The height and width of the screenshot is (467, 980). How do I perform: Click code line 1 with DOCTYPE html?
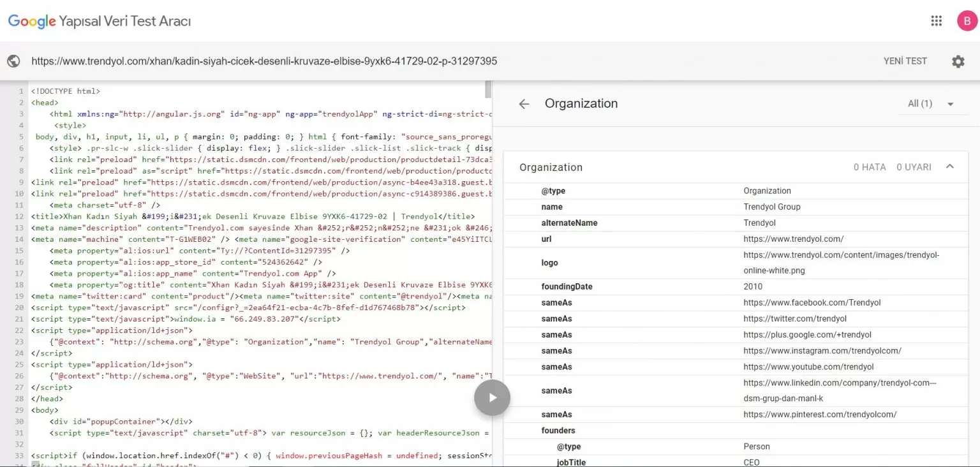pos(66,91)
